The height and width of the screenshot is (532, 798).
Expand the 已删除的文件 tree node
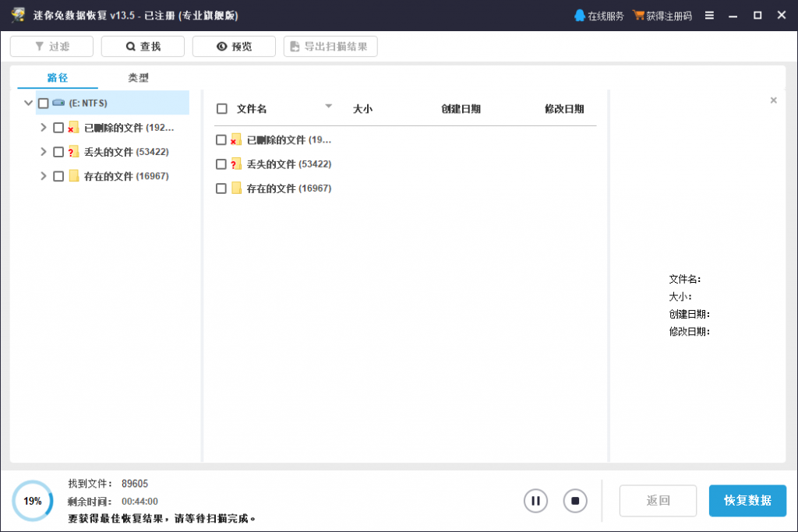(x=44, y=127)
